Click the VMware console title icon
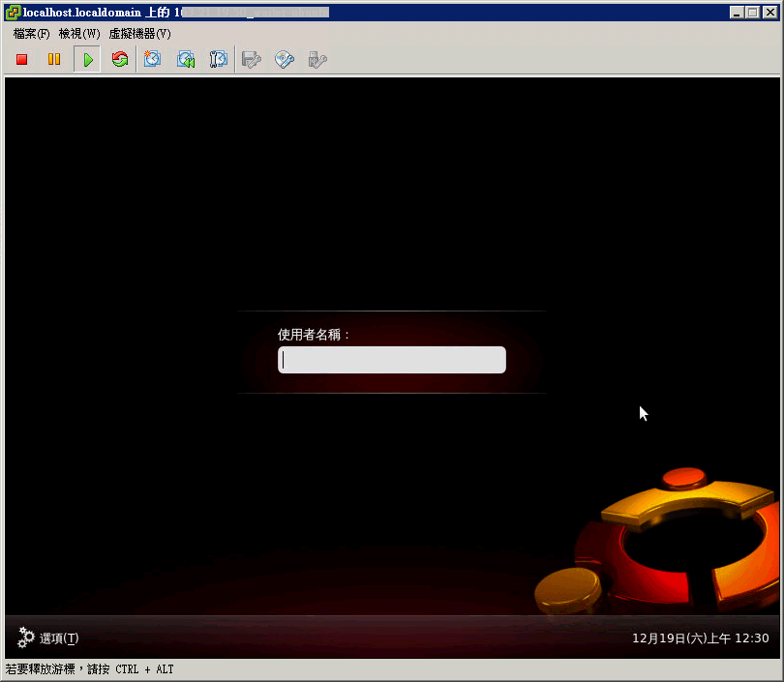The height and width of the screenshot is (682, 784). [13, 12]
